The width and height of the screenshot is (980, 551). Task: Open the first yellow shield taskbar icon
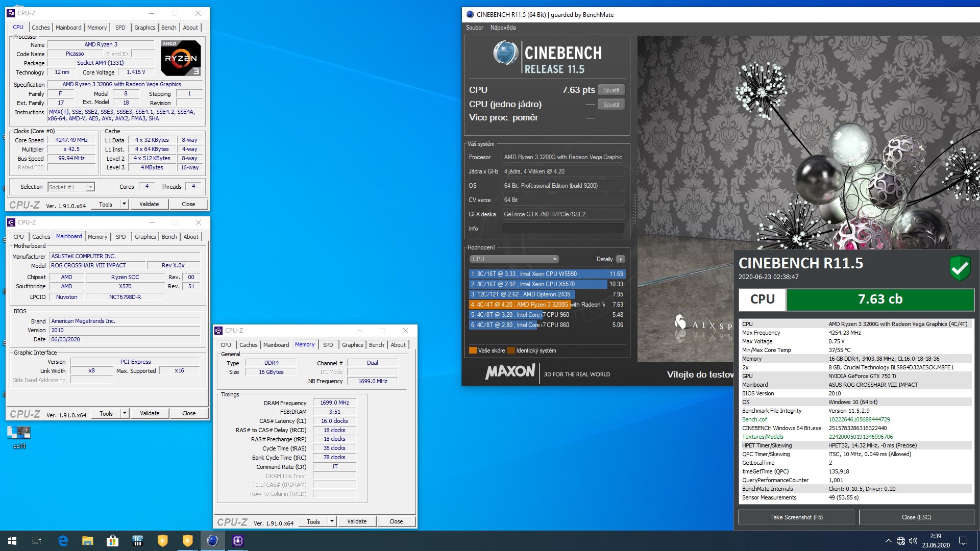coord(163,541)
